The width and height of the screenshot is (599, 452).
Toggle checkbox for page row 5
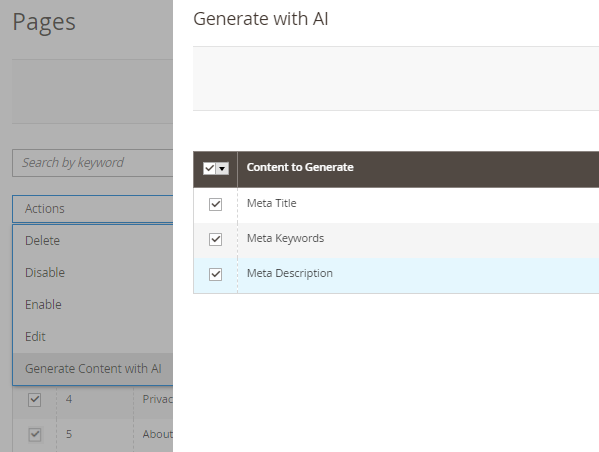[34, 435]
